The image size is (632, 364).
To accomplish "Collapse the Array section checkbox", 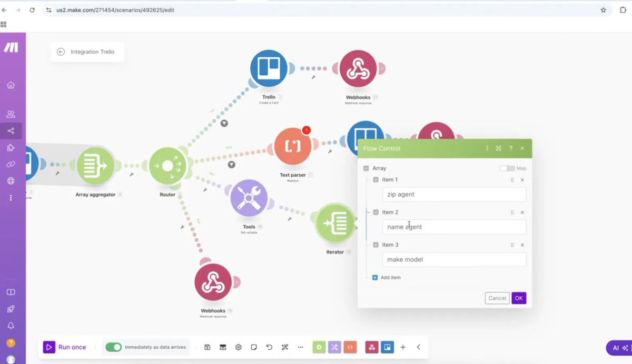I will pos(366,168).
